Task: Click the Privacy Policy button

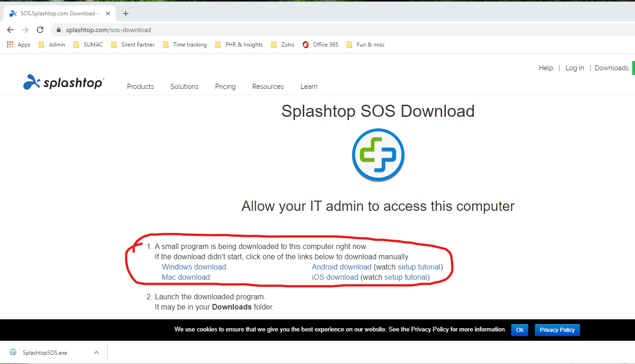Action: pyautogui.click(x=557, y=330)
